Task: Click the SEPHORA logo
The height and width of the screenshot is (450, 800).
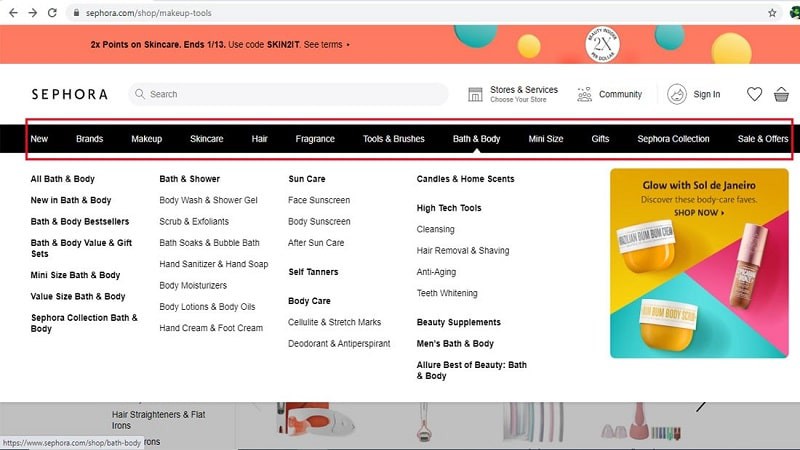Action: point(70,94)
